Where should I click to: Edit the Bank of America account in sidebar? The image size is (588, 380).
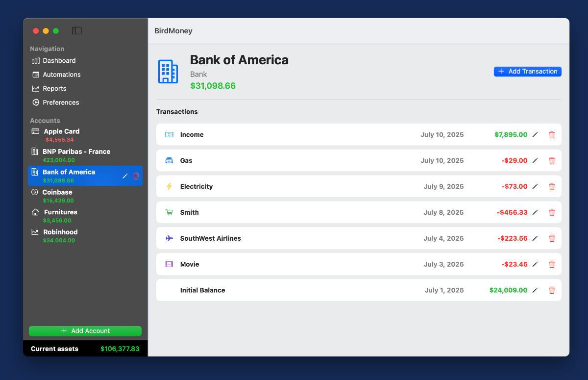pyautogui.click(x=125, y=176)
